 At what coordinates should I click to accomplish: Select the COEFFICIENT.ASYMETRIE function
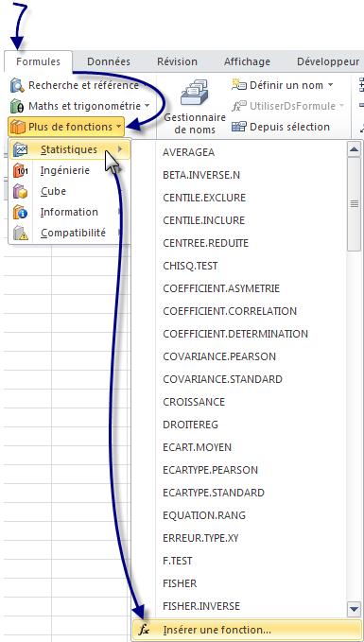click(221, 288)
